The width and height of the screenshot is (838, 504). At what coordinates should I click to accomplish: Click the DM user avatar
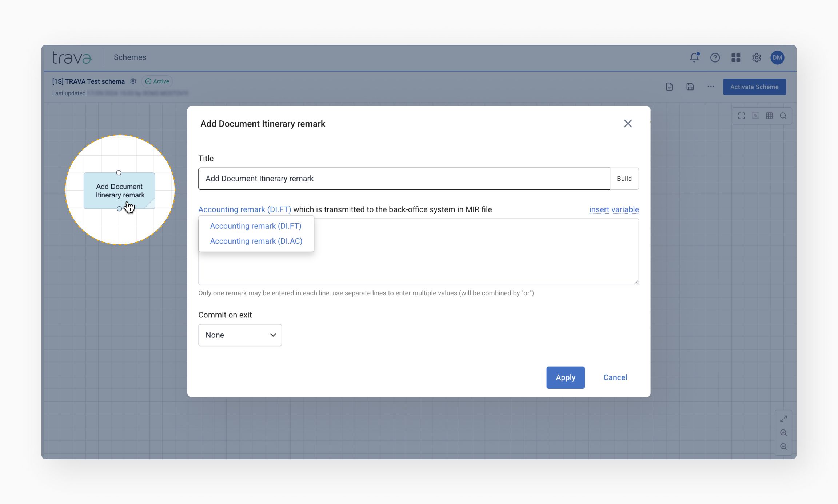pos(777,57)
